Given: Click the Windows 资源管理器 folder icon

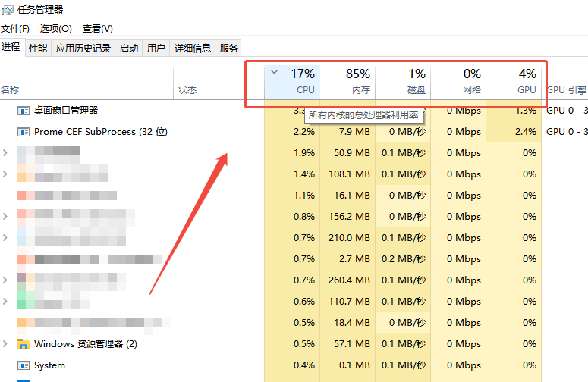Looking at the screenshot, I should [23, 344].
